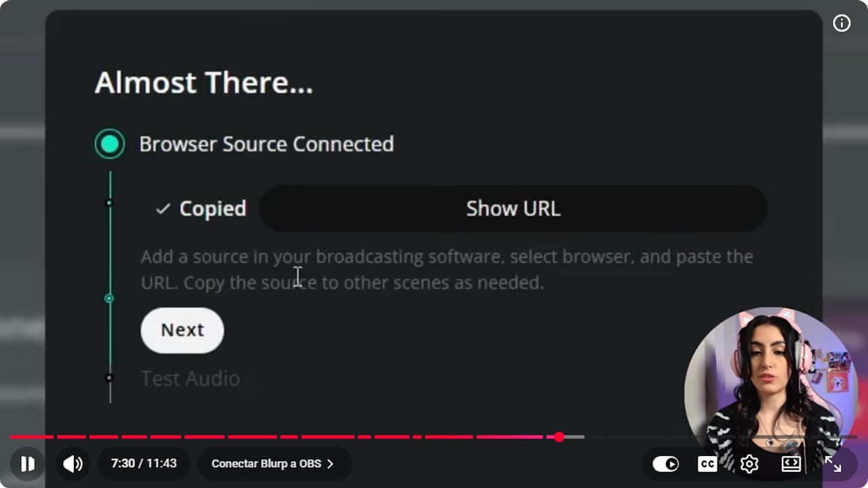Click the Almost There heading
Image resolution: width=868 pixels, height=488 pixels.
pos(204,83)
